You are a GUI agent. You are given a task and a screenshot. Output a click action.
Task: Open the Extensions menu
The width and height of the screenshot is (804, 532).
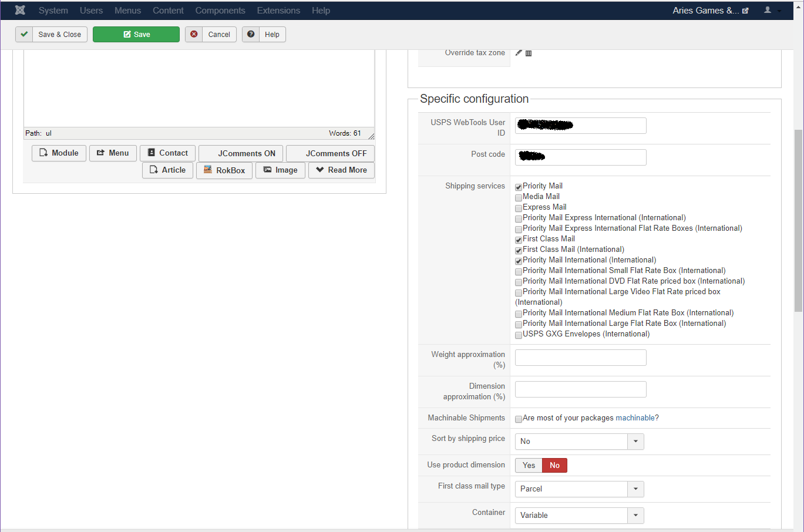pos(278,11)
